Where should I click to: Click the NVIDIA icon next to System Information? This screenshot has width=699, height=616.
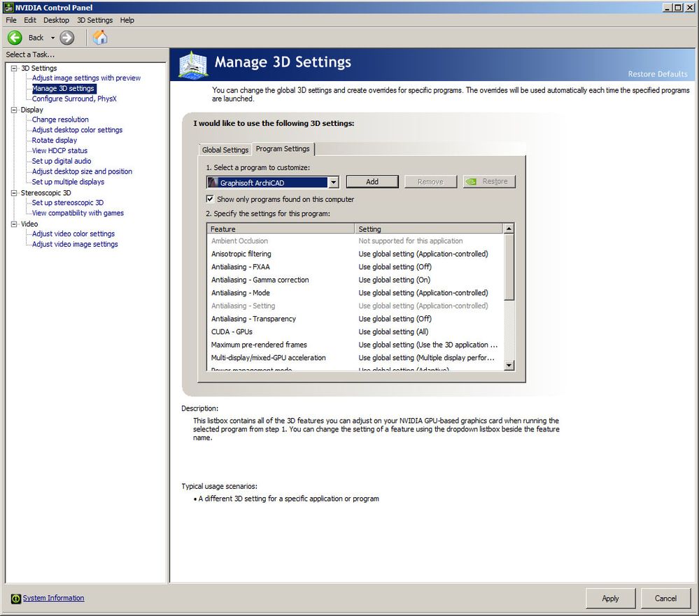tap(15, 598)
